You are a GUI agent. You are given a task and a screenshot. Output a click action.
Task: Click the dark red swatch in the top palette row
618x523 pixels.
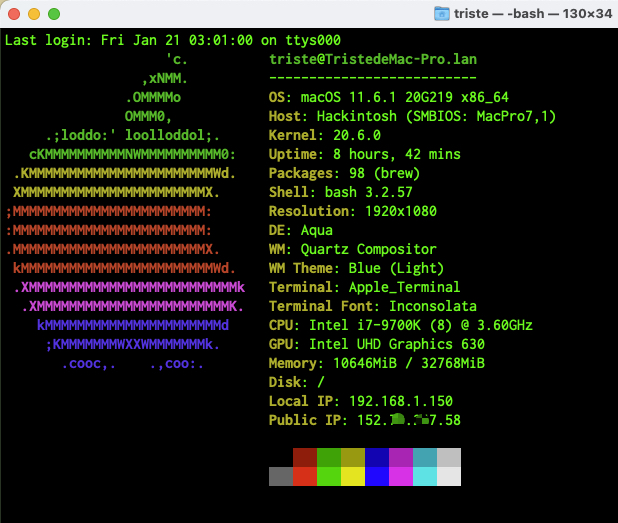(305, 457)
